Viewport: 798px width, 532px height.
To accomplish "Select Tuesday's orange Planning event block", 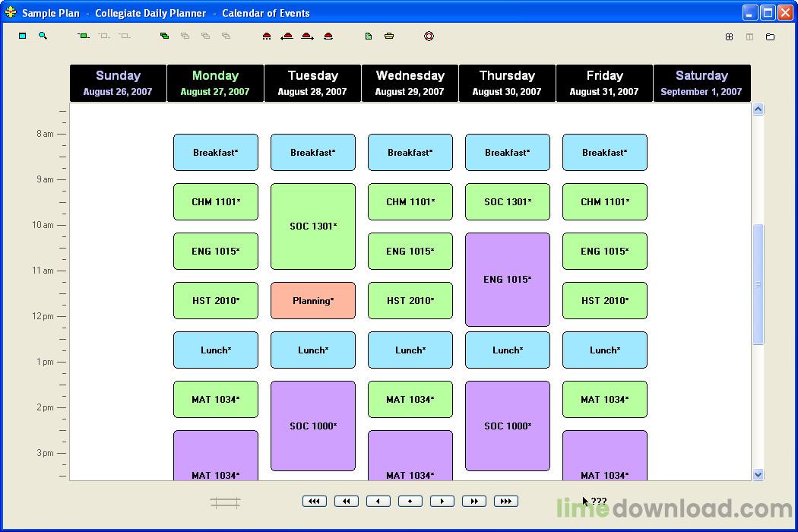I will pos(312,301).
